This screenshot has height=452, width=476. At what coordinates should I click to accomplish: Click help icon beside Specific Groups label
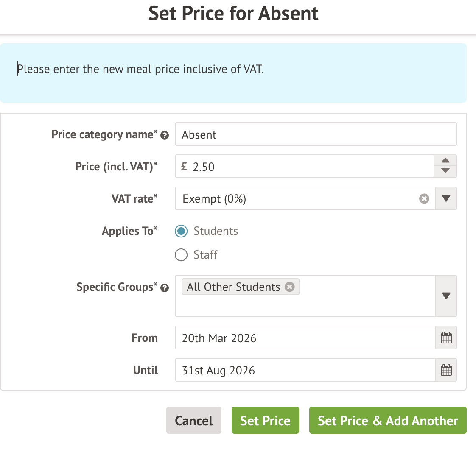pyautogui.click(x=165, y=288)
